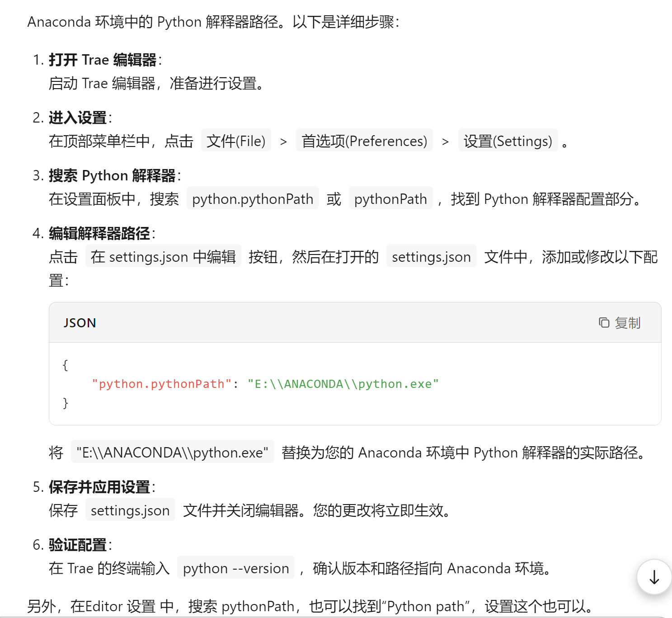This screenshot has width=672, height=618.
Task: Click the settings.json chip in step 5
Action: pos(130,510)
